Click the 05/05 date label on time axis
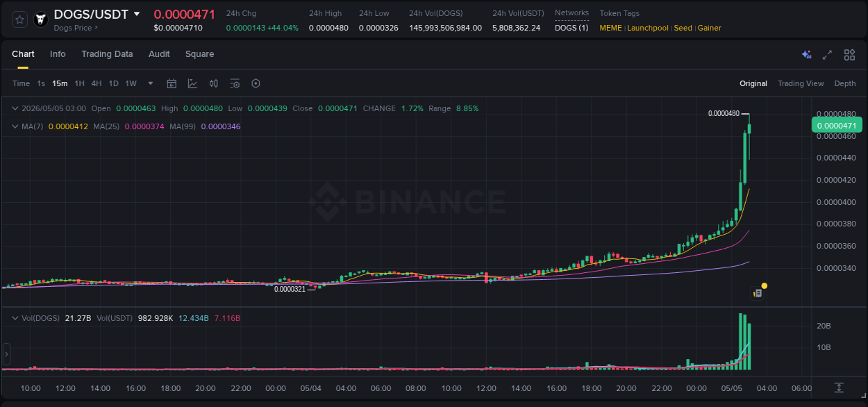The height and width of the screenshot is (407, 868). [x=731, y=388]
